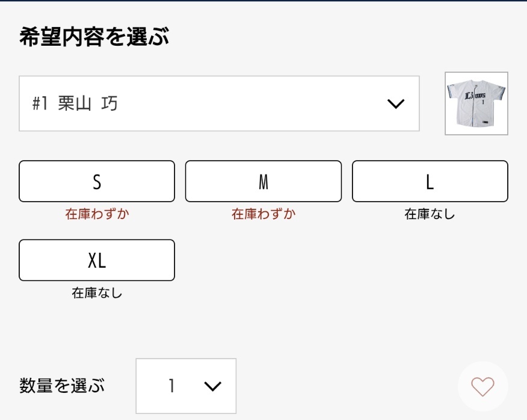Select size S

pyautogui.click(x=97, y=181)
